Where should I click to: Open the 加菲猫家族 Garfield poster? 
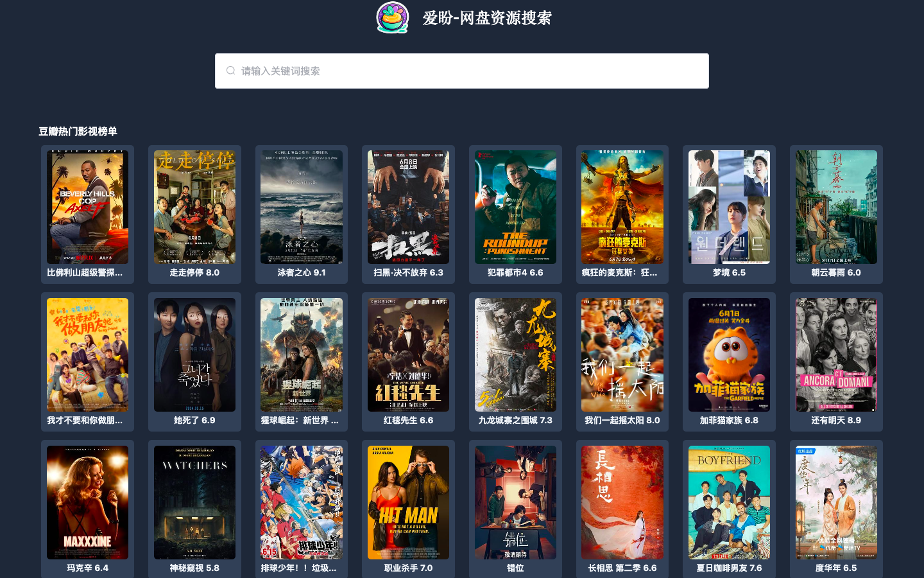729,355
